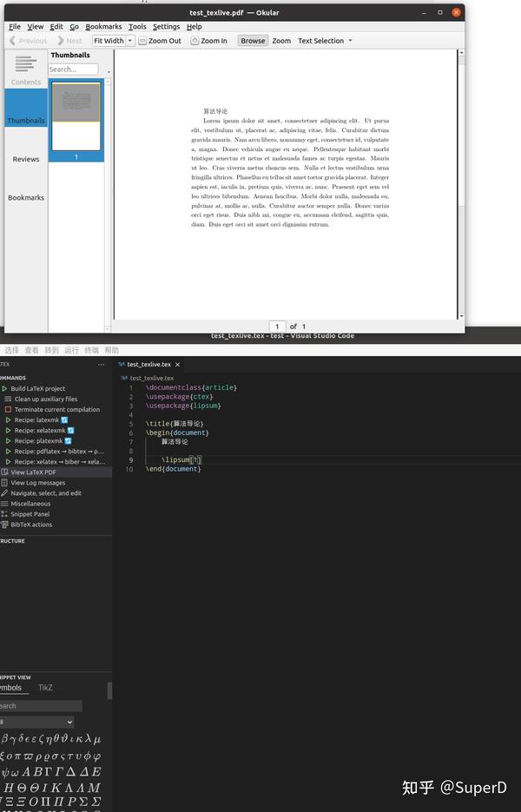
Task: Click test_texlive.tex breadcrumb in editor
Action: (x=152, y=378)
